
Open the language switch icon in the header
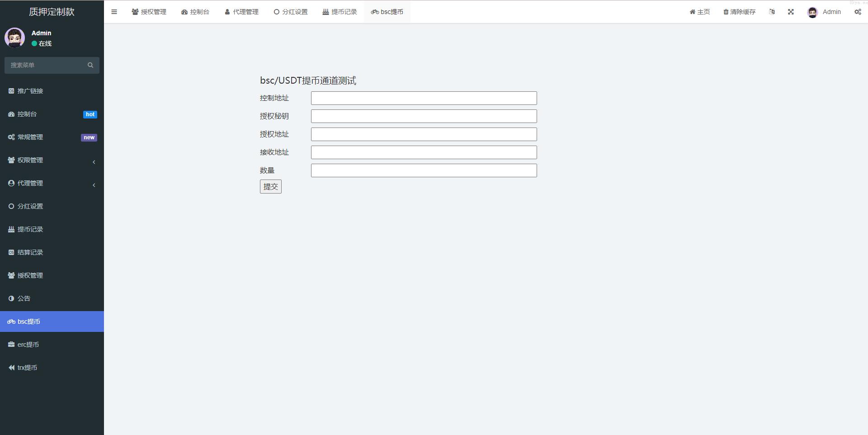(772, 12)
